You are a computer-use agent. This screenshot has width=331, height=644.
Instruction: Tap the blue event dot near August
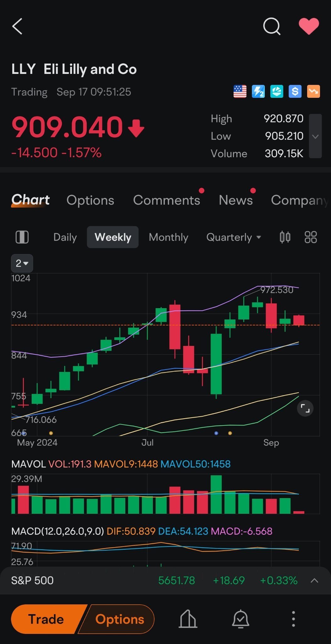point(216,433)
